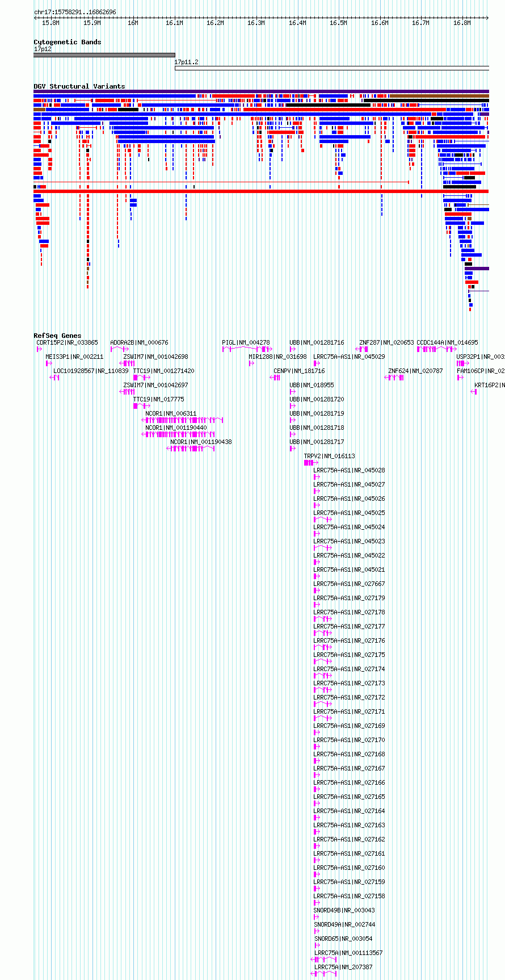Open LRRC75A-AS1|NR_045029 gene label
This screenshot has width=505, height=980.
[x=349, y=357]
